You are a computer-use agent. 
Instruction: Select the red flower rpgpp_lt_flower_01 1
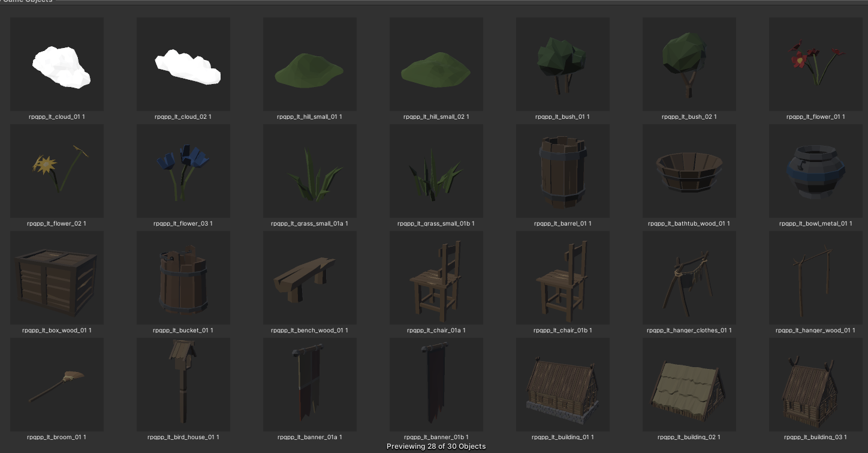click(816, 64)
